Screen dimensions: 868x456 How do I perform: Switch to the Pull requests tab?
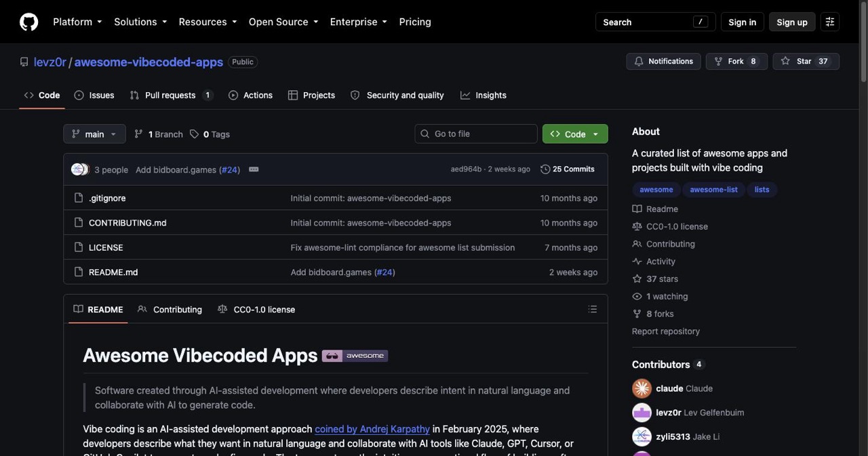pos(172,96)
